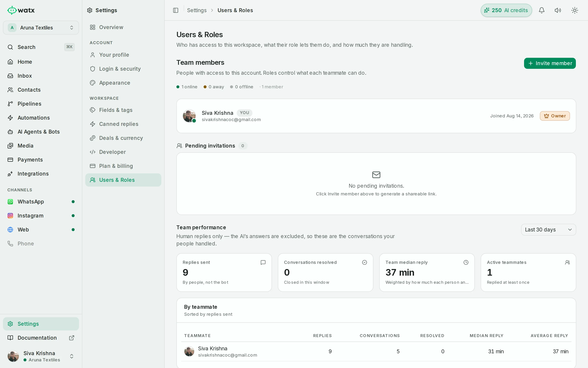This screenshot has width=588, height=368.
Task: Open the Media library item
Action: click(41, 146)
